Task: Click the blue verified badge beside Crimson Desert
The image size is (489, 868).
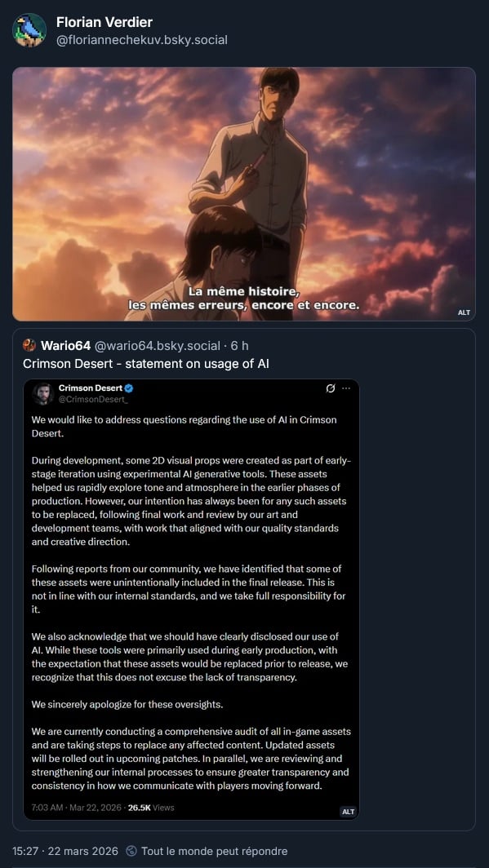Action: (x=129, y=388)
